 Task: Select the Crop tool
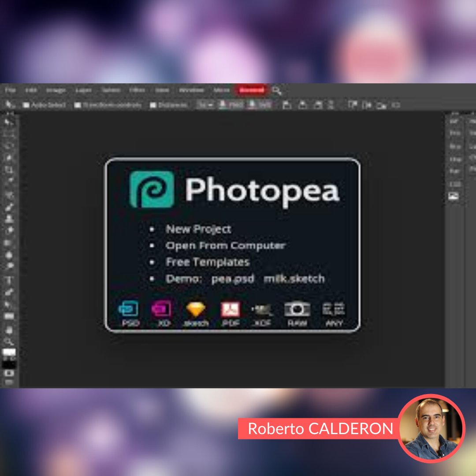(9, 170)
